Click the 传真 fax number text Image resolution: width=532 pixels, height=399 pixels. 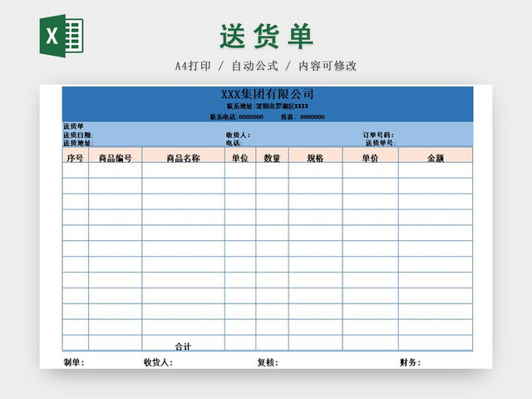click(x=303, y=117)
